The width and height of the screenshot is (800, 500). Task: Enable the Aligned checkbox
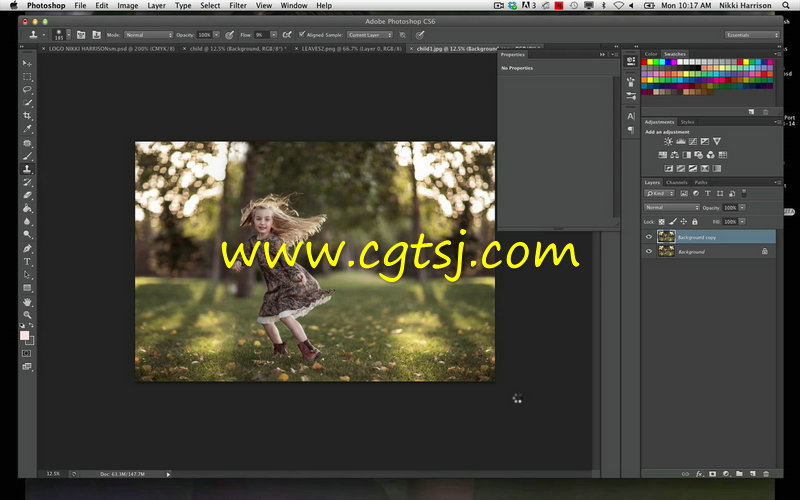[x=302, y=34]
